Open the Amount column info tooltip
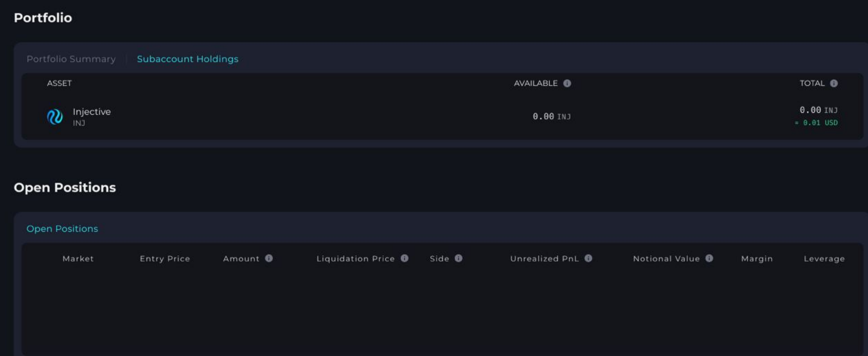 coord(268,259)
